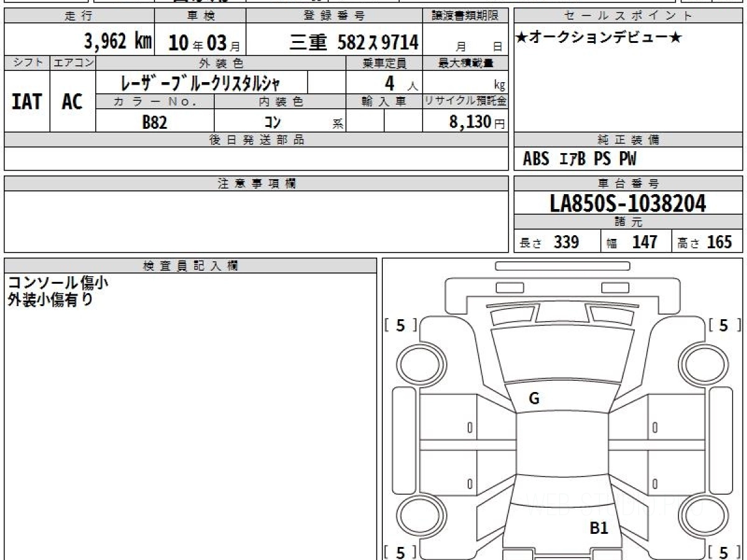747x560 pixels.
Task: Select inspector note 外装小傷有り
Action: click(50, 300)
